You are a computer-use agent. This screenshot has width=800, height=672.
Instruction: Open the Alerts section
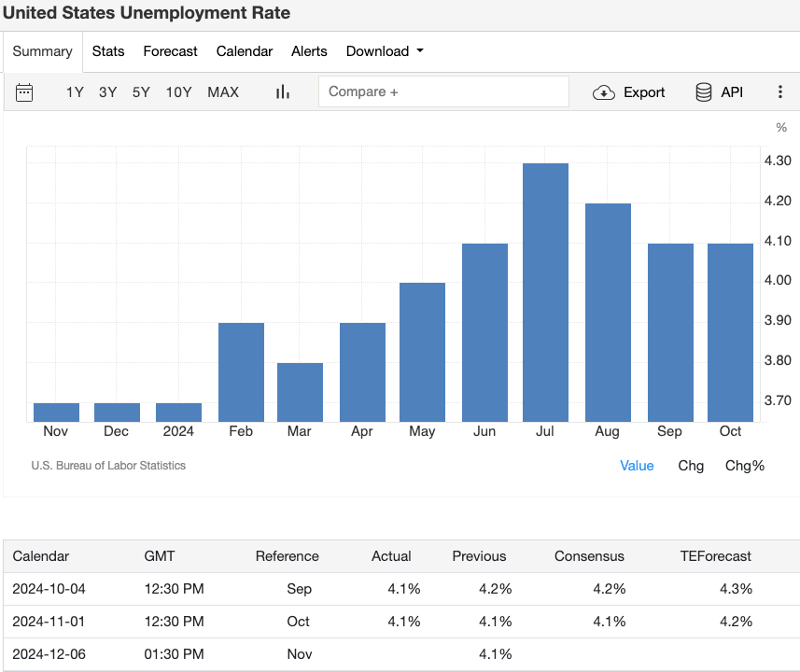[x=309, y=51]
